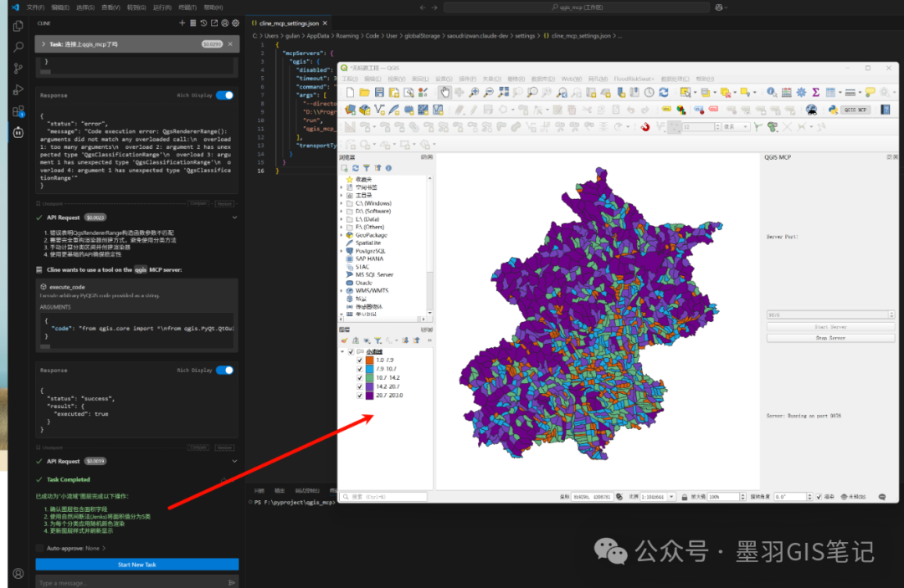Open the VS Code Source Control view

pyautogui.click(x=18, y=69)
